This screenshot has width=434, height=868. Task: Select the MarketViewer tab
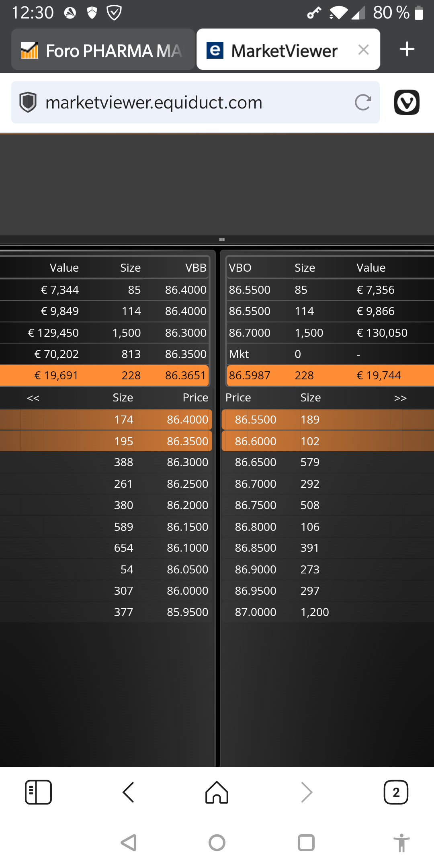[x=288, y=49]
